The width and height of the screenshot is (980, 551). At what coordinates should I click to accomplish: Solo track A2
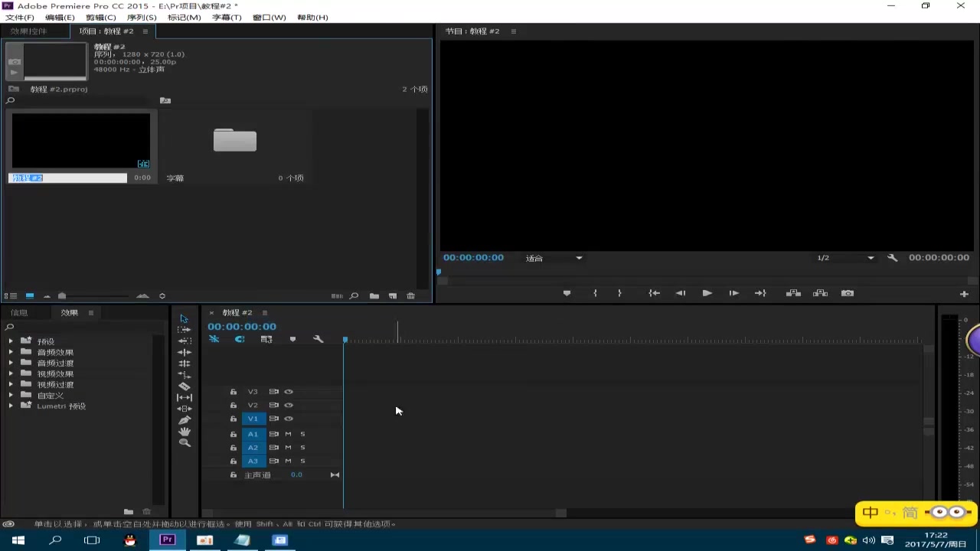[x=302, y=448]
